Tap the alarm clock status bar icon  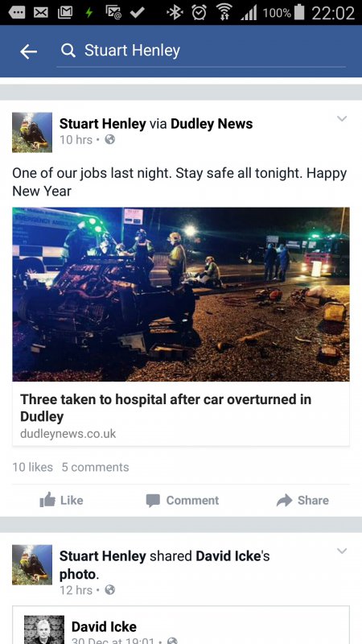(x=200, y=13)
